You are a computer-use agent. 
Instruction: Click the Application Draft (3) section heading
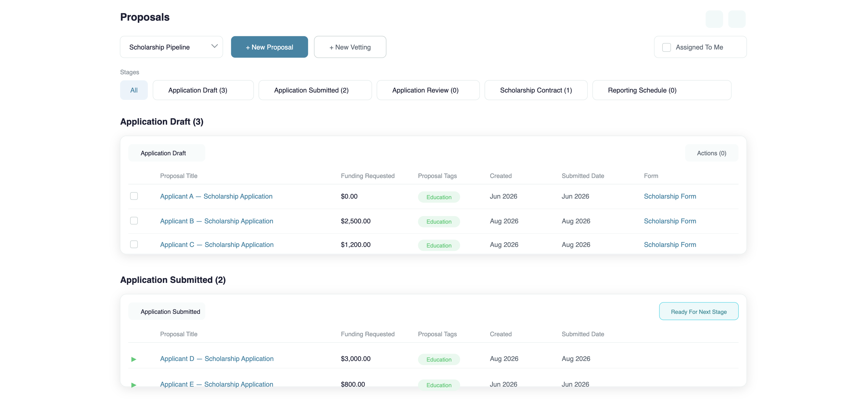point(162,122)
